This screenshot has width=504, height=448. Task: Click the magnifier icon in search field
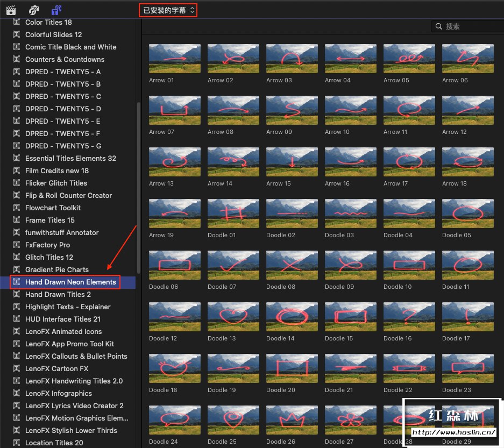click(x=438, y=26)
